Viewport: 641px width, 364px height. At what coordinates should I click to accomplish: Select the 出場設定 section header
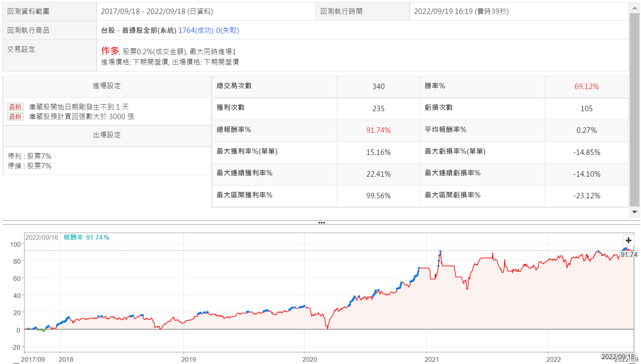pos(107,135)
